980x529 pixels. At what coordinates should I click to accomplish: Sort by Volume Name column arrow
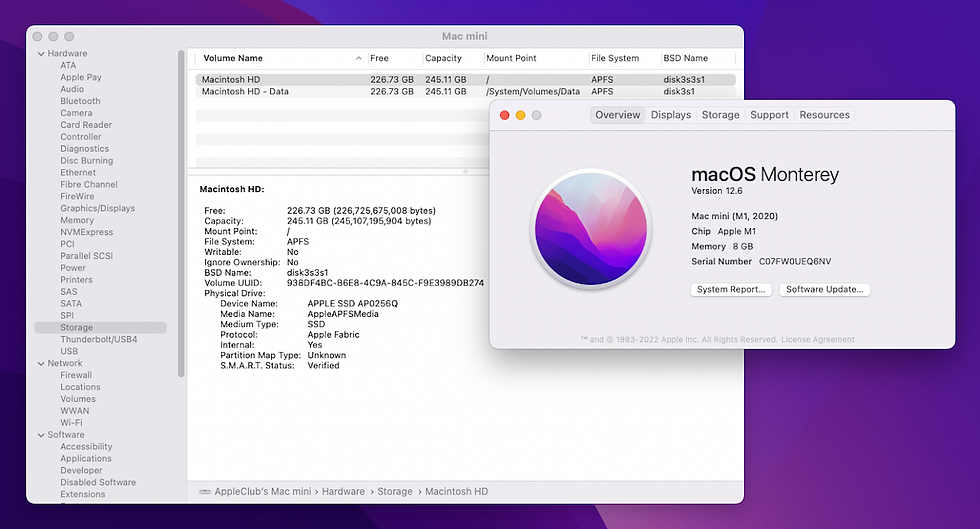point(359,58)
